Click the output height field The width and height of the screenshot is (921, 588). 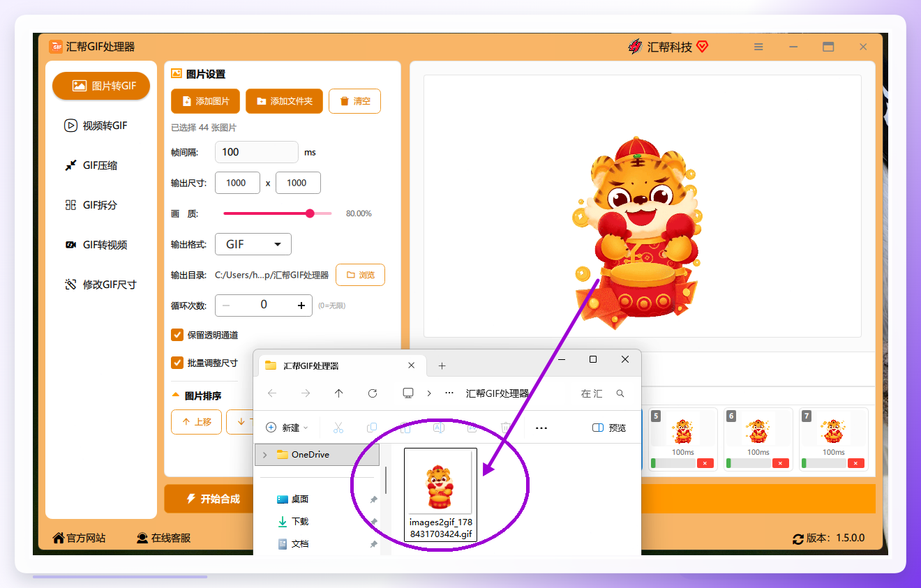coord(298,183)
